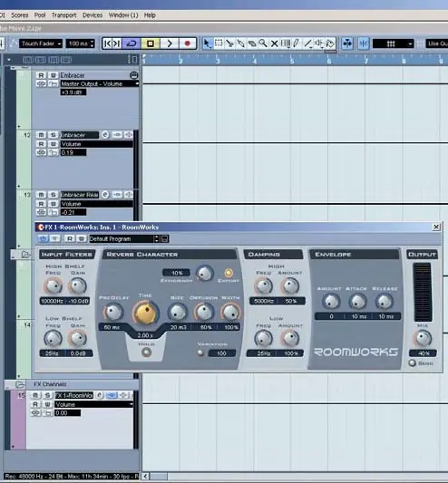448x483 pixels.
Task: Click the Variation button in RoomWorks
Action: pyautogui.click(x=200, y=353)
